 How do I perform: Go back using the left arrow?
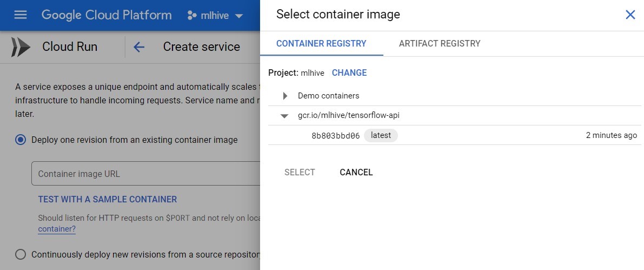coord(139,47)
